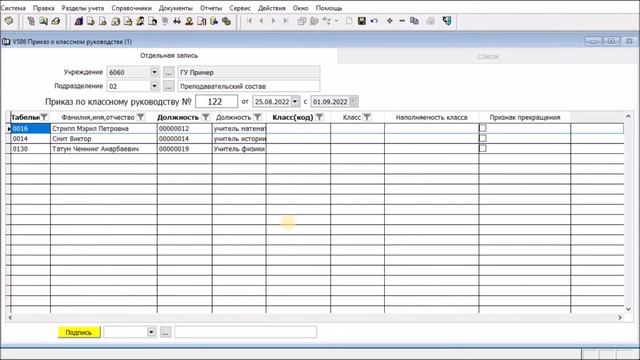The image size is (640, 360).
Task: Select the cell 0016
Action: 30,129
